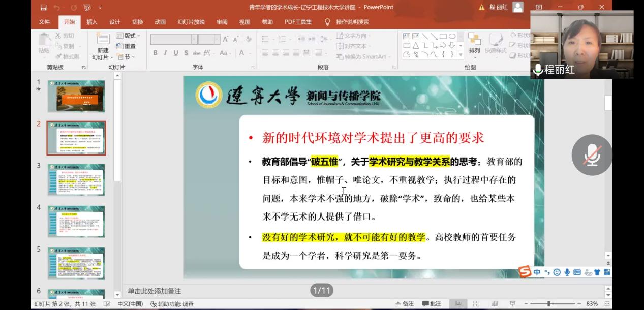Open the Insert (插入) ribbon tab
The image size is (644, 310).
tap(92, 22)
